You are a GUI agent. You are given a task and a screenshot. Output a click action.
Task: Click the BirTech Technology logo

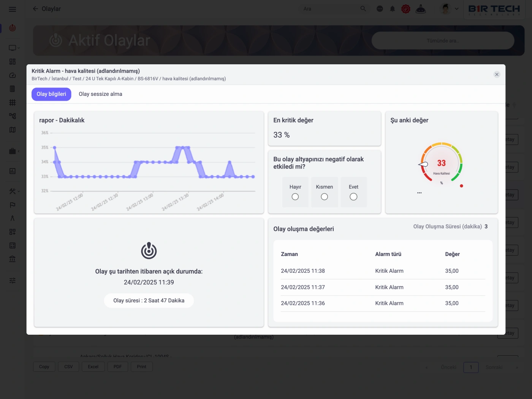[x=494, y=10]
